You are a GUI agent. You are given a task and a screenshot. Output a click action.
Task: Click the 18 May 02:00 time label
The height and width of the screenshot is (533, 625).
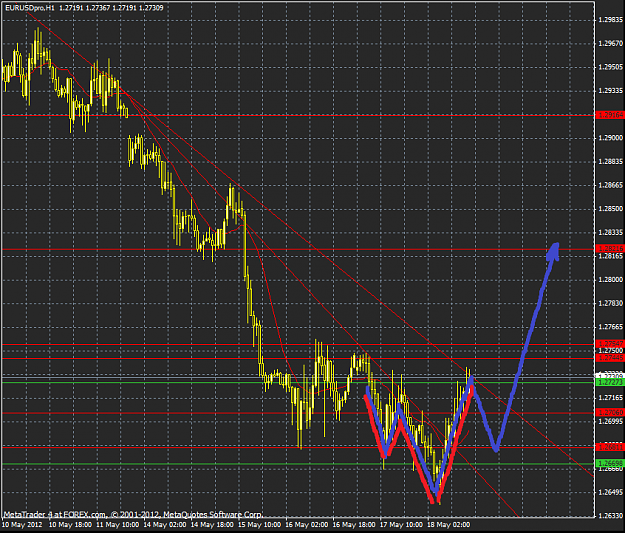(448, 524)
